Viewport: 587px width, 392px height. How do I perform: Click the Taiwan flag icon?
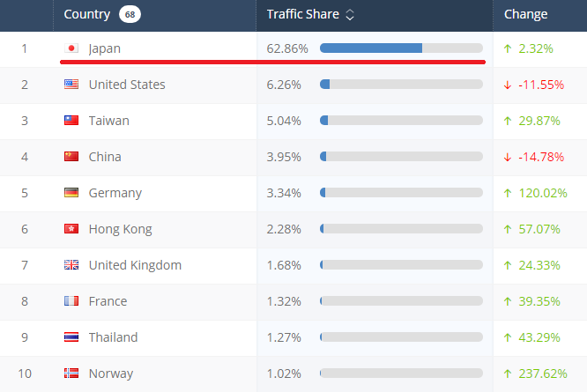click(x=72, y=121)
